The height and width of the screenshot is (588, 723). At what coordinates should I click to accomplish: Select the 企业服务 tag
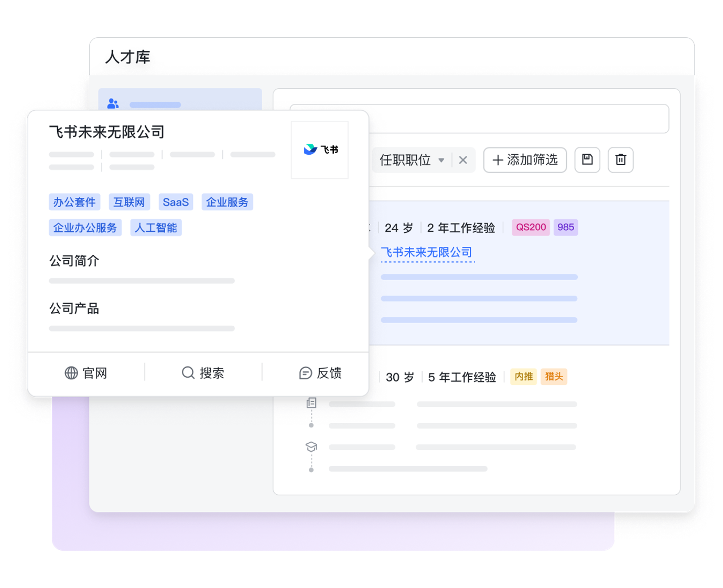pyautogui.click(x=227, y=202)
